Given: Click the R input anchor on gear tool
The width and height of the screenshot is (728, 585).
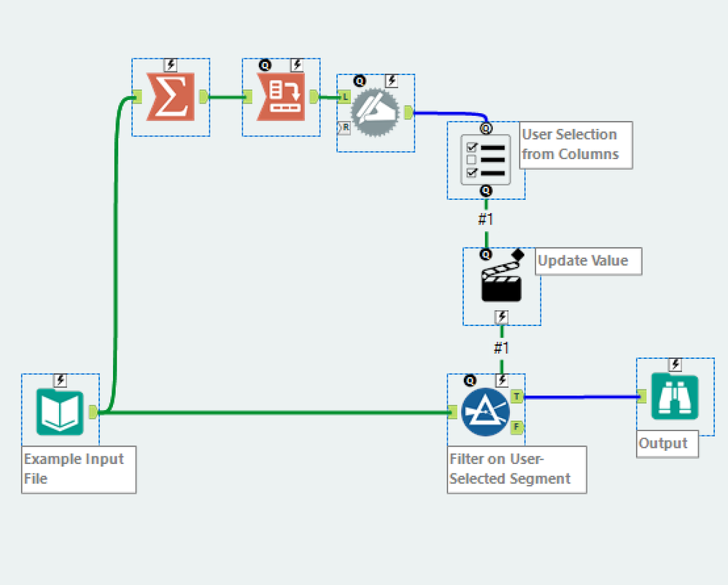Looking at the screenshot, I should (x=344, y=127).
